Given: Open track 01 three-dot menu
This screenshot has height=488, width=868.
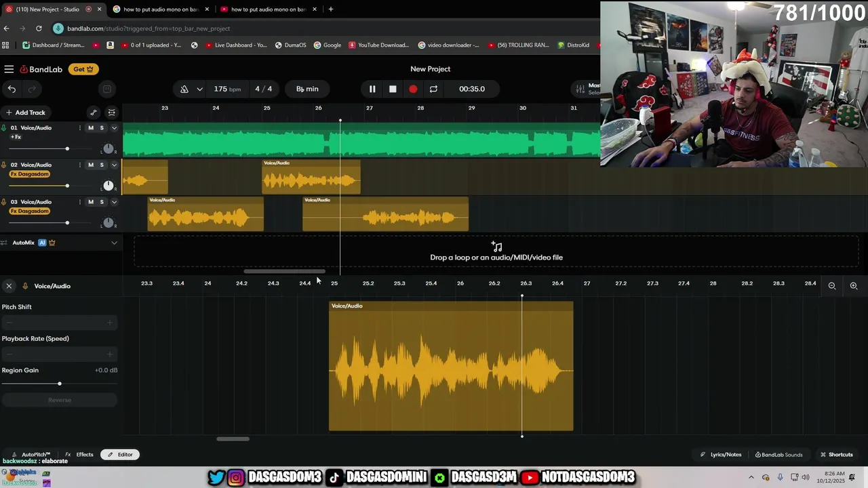Looking at the screenshot, I should (80, 128).
